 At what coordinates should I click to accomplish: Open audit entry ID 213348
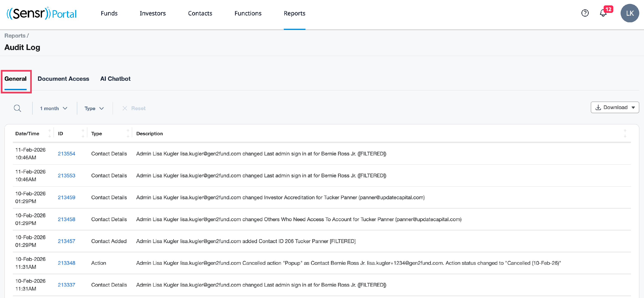(x=67, y=263)
